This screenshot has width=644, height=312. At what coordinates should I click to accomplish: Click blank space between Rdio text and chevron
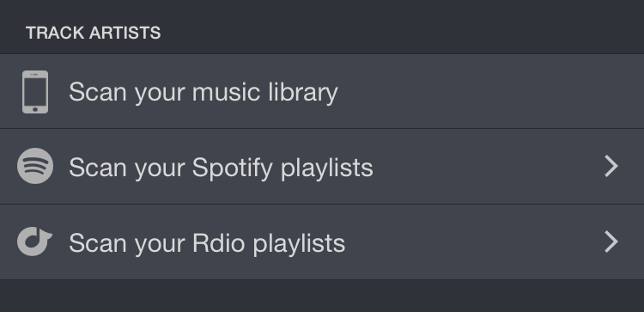[474, 242]
